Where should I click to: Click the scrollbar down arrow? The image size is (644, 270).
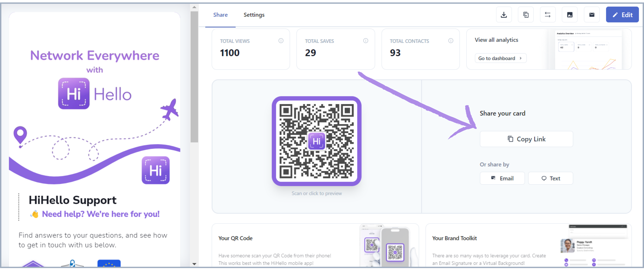194,264
